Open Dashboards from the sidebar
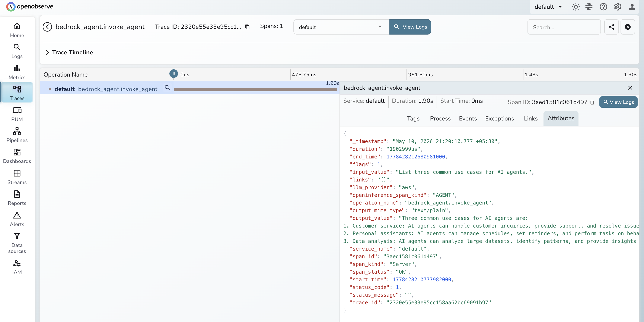This screenshot has height=322, width=644. pos(17,156)
